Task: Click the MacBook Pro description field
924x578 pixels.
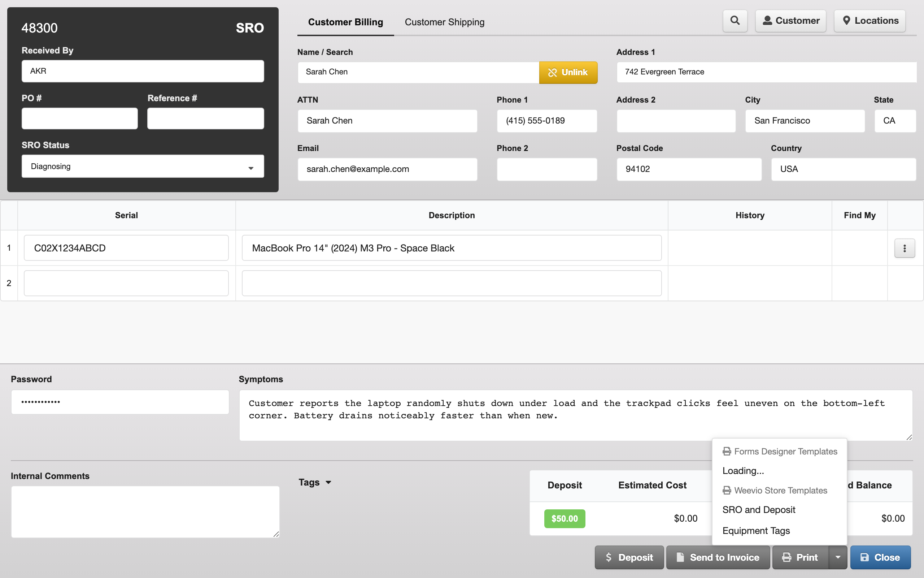Action: click(x=452, y=248)
